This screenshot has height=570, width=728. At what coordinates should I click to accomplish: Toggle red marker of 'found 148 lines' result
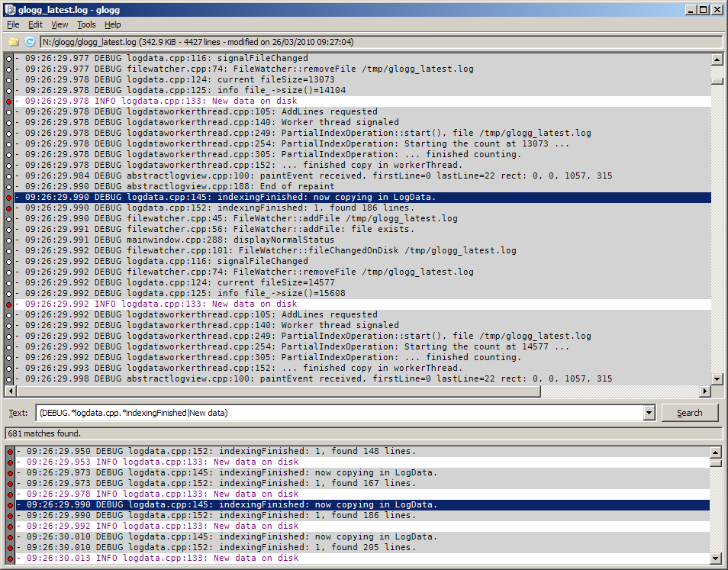click(x=10, y=451)
